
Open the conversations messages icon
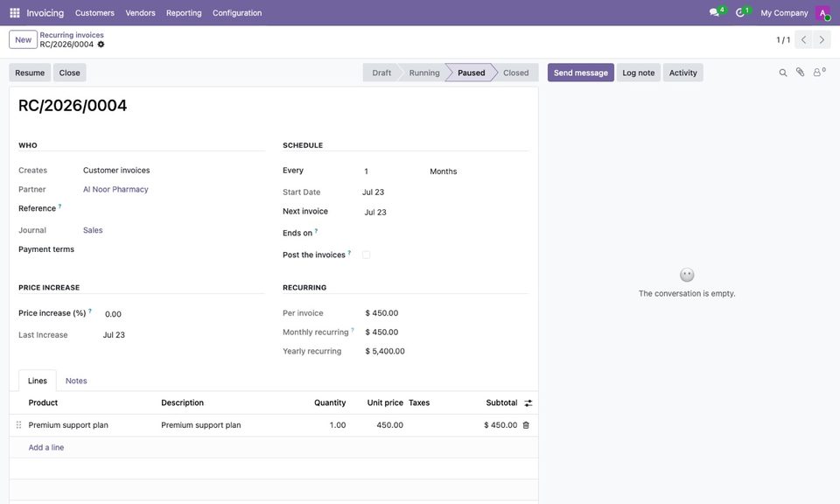coord(714,12)
